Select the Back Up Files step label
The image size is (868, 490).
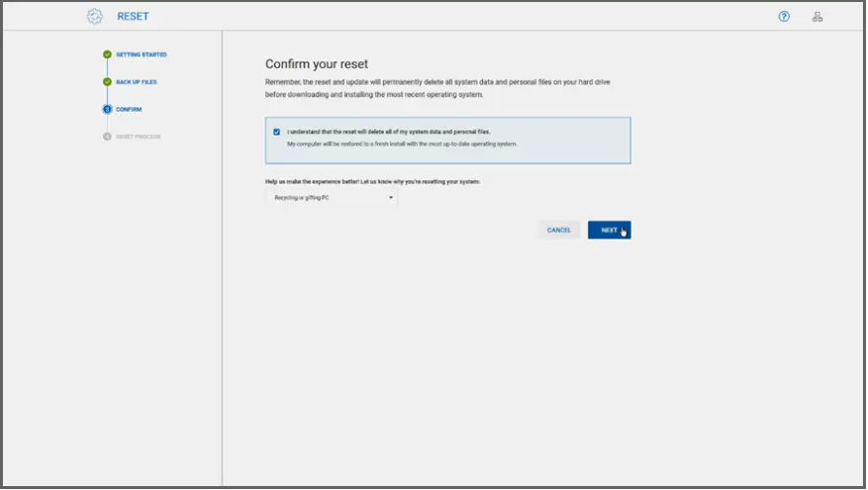tap(137, 82)
